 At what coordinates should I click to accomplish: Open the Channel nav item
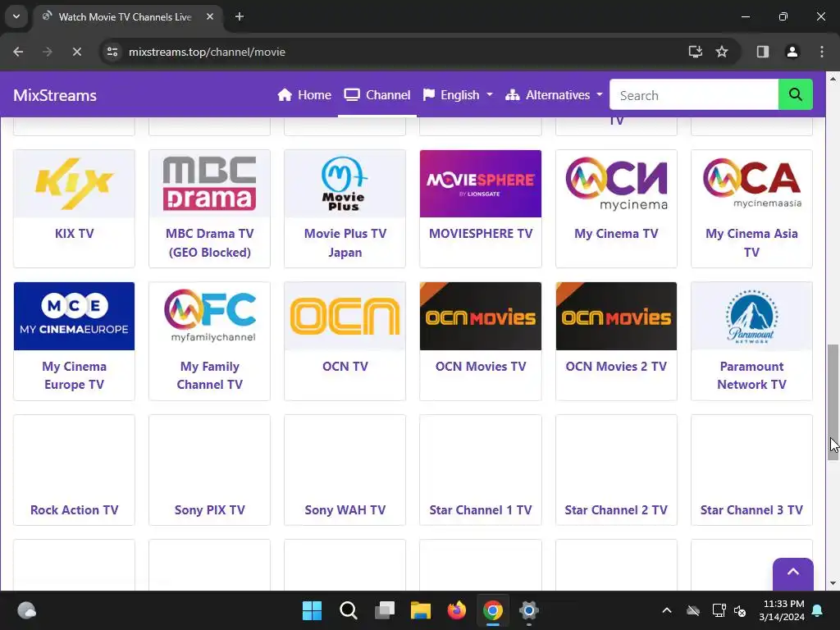377,95
